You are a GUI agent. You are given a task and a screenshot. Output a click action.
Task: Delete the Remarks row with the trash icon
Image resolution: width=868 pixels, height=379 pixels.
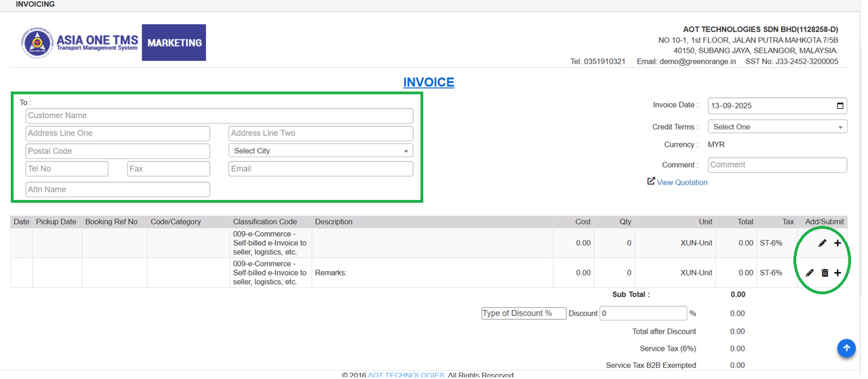point(824,273)
